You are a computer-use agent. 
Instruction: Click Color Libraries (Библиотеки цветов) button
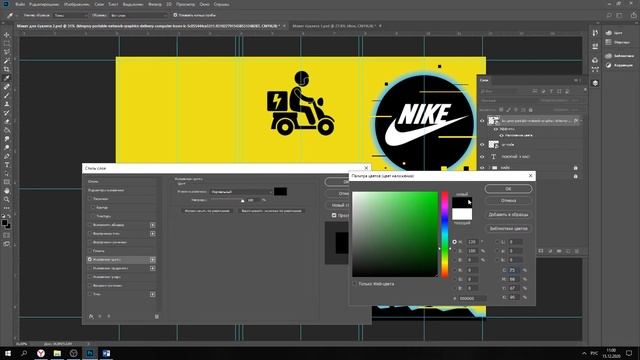coord(508,229)
